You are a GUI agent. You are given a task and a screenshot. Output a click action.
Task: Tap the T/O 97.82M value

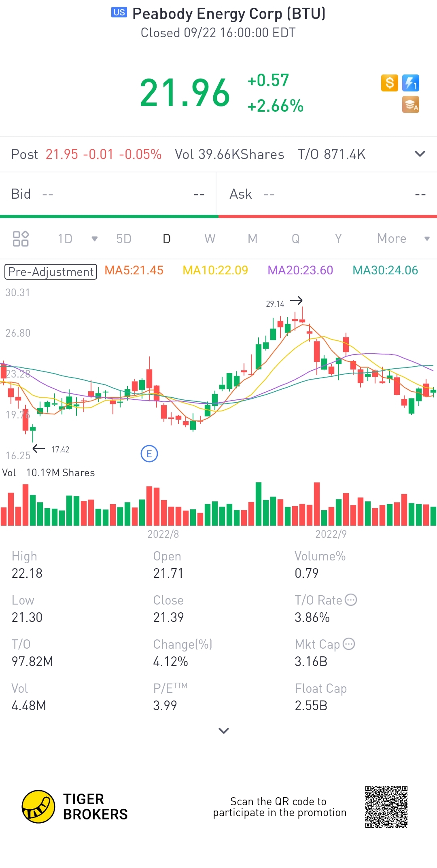click(32, 662)
